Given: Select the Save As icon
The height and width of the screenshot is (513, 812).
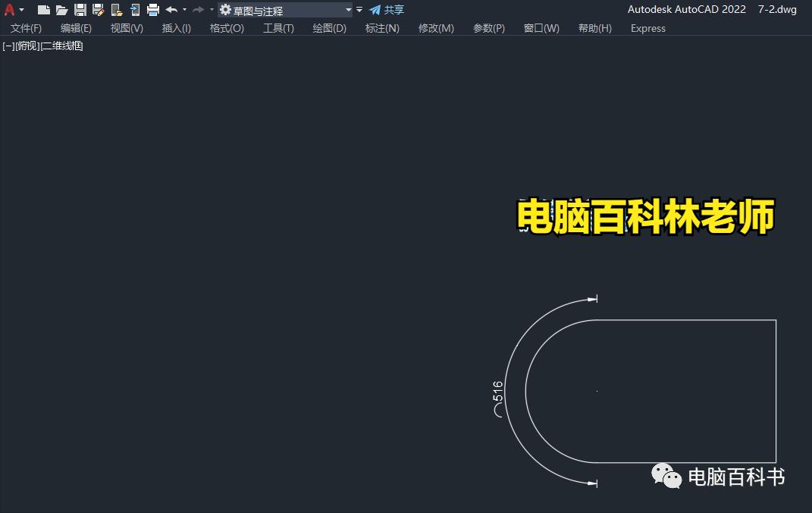Looking at the screenshot, I should (x=97, y=10).
